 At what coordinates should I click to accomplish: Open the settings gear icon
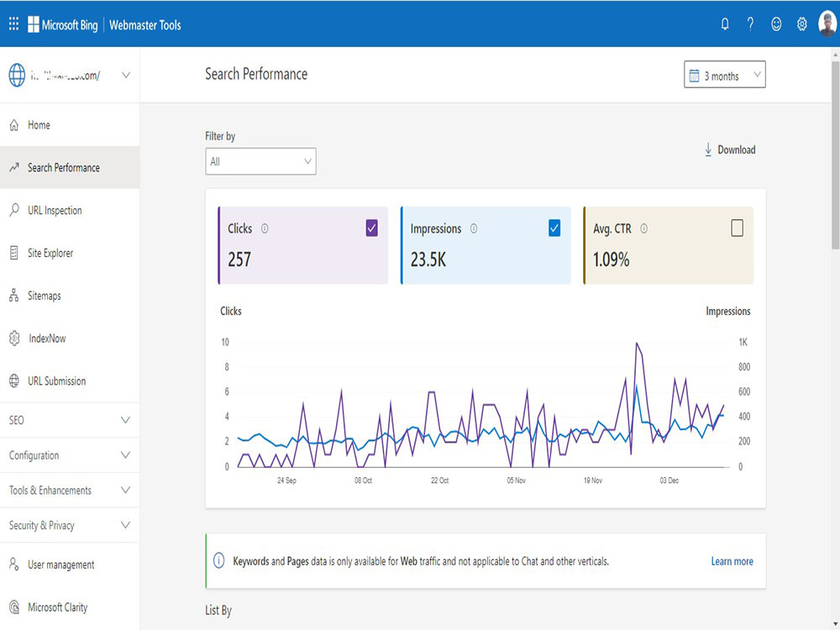[802, 24]
